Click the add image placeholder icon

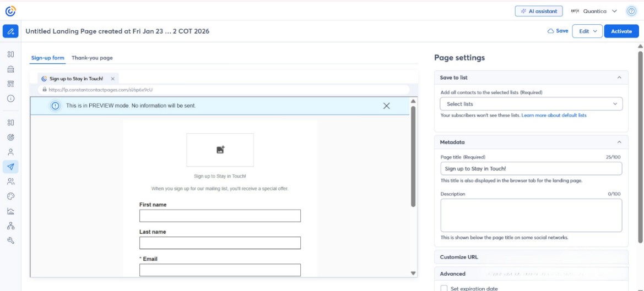[x=220, y=150]
